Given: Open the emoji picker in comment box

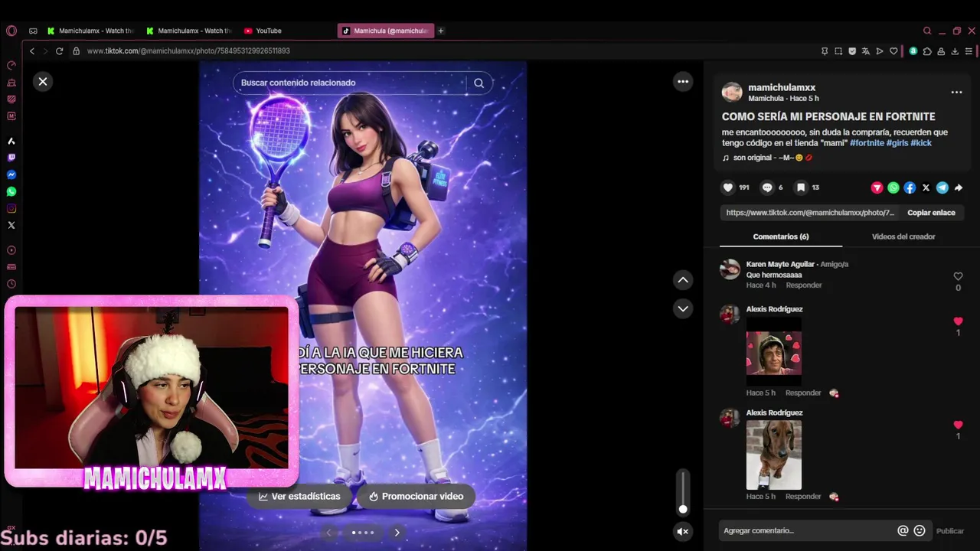Looking at the screenshot, I should coord(920,530).
